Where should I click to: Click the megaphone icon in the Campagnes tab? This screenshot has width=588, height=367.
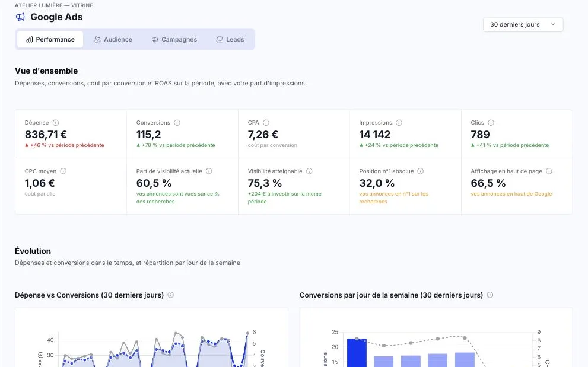coord(154,39)
